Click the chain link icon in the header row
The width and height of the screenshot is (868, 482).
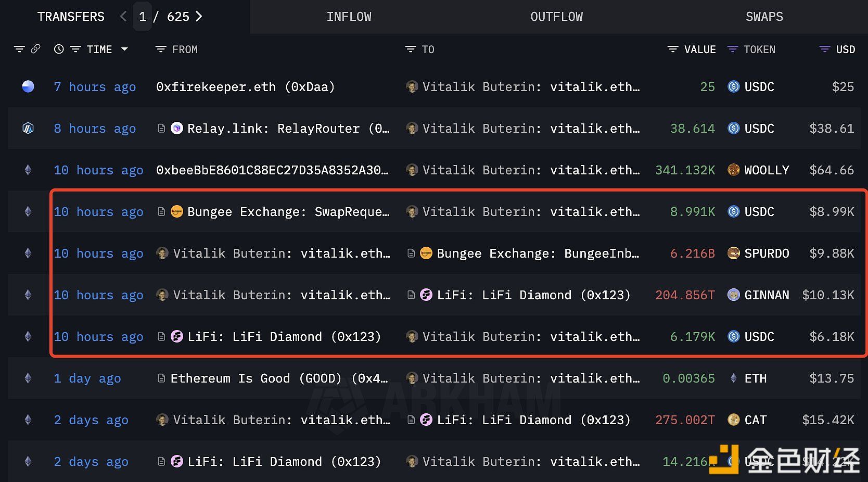click(35, 49)
